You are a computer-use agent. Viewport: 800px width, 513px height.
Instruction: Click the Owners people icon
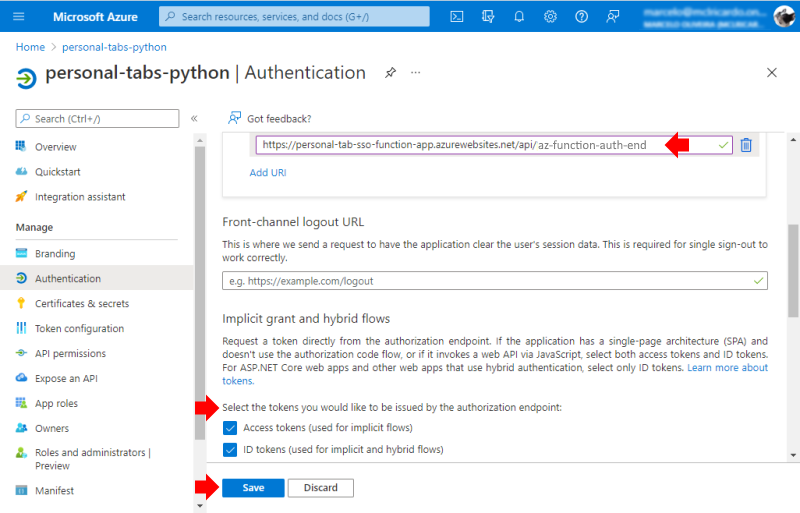[21, 428]
